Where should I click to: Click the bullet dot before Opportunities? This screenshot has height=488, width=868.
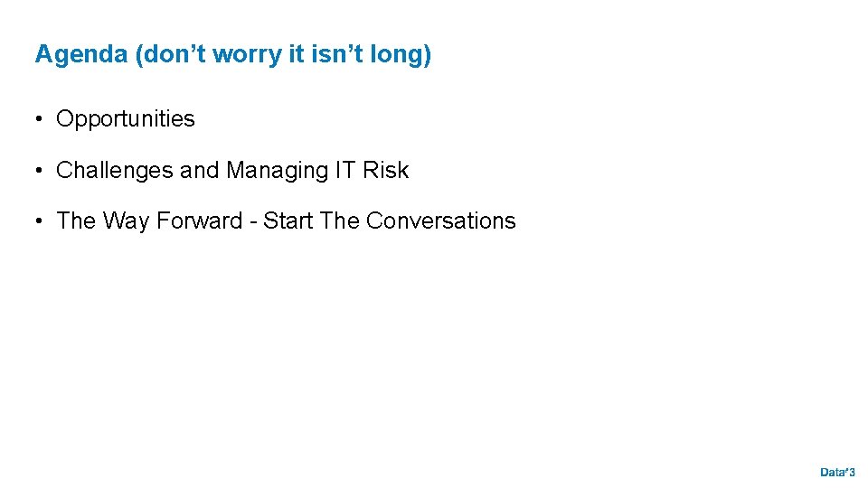(42, 119)
